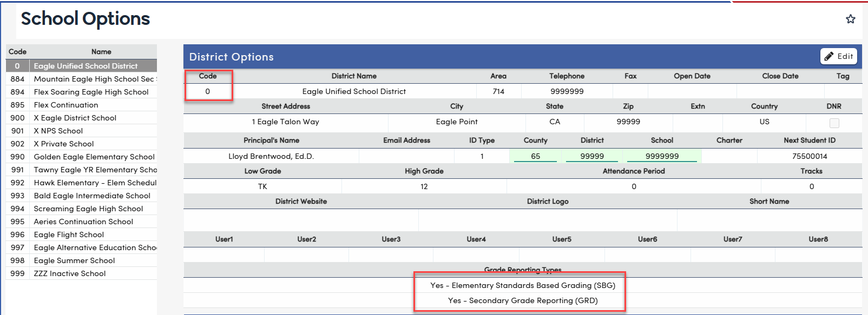868x315 pixels.
Task: Select Hawk Elementary - Elem Schedule row
Action: 81,183
